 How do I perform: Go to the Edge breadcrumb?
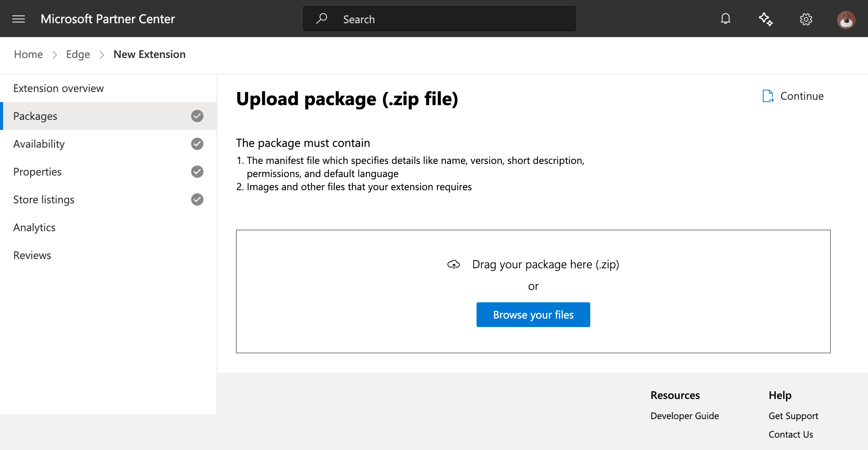coord(78,55)
